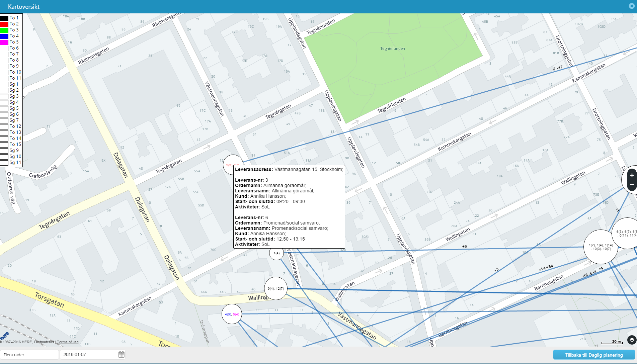Click the map marker labeled 1(4)
The image size is (637, 364).
pyautogui.click(x=276, y=253)
